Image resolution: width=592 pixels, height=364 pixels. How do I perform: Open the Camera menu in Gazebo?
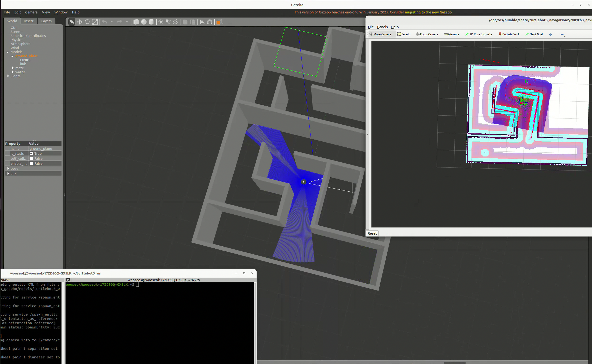[31, 12]
